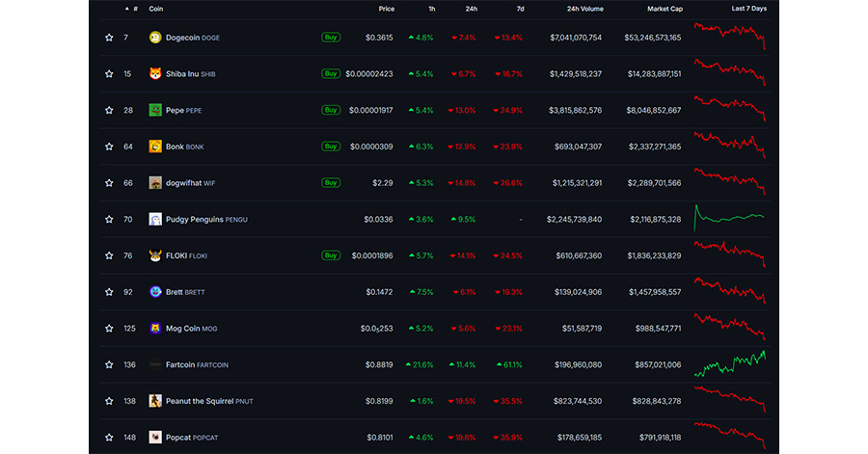Star the Mog Coin row
Screen dimensions: 868x454
pos(109,329)
